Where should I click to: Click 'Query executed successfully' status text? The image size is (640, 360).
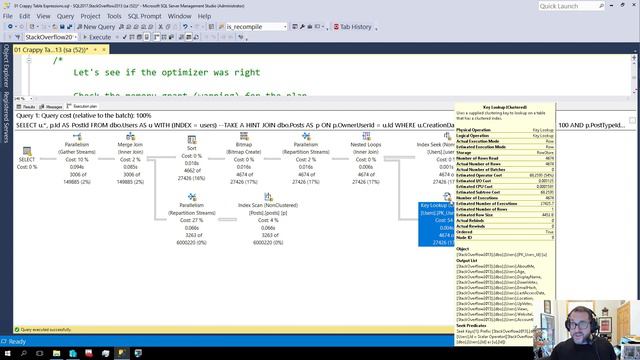click(46, 329)
